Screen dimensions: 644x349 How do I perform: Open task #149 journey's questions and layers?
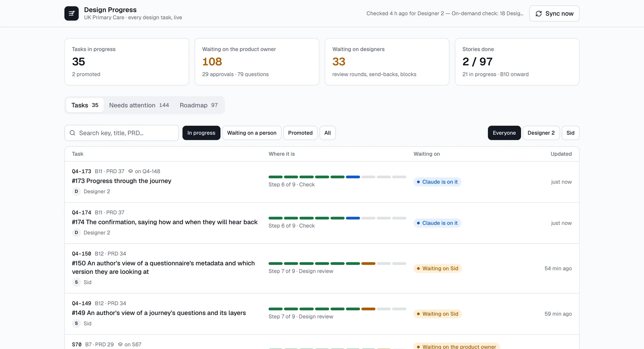coord(159,313)
